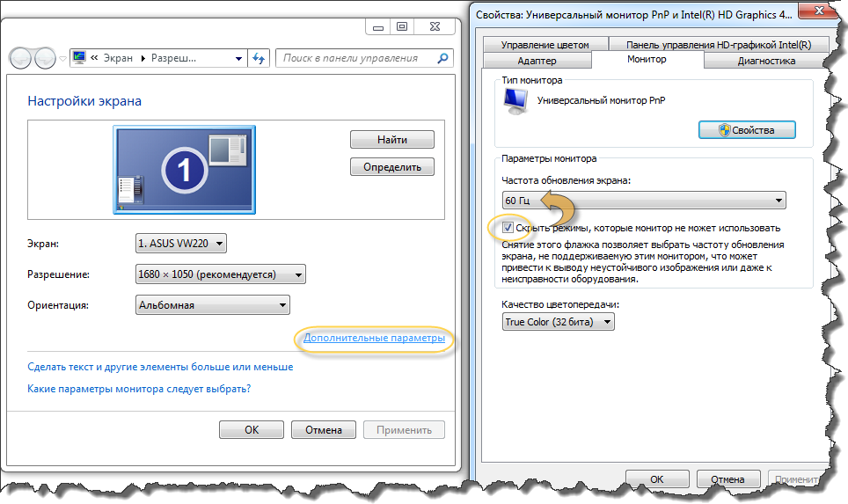Click the magnifier icon in the search box
Image resolution: width=848 pixels, height=504 pixels.
point(442,58)
